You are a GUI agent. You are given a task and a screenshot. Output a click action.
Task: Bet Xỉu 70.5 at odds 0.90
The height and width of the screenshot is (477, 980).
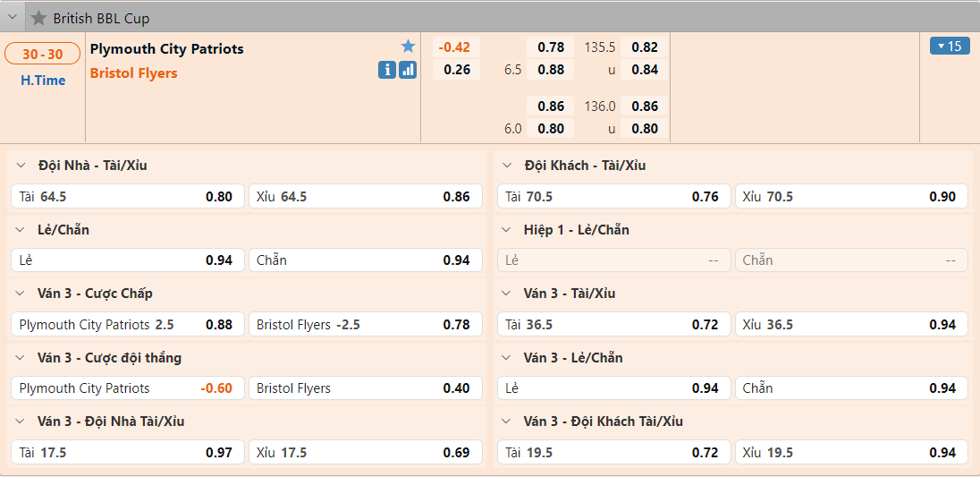click(851, 197)
